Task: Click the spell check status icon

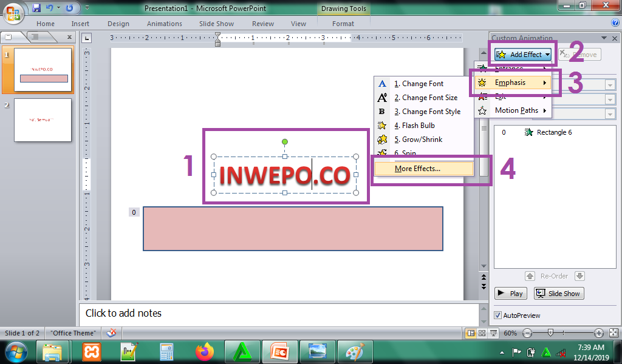Action: [111, 333]
